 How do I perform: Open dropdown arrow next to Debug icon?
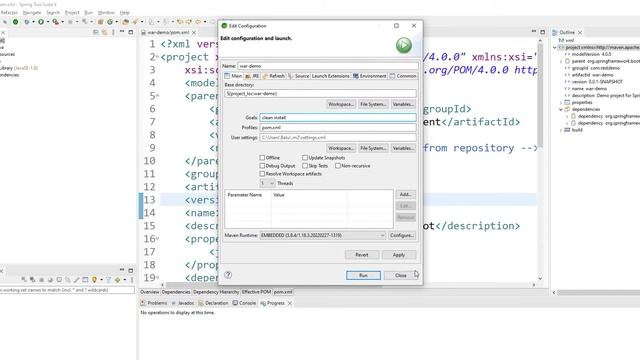tap(33, 22)
